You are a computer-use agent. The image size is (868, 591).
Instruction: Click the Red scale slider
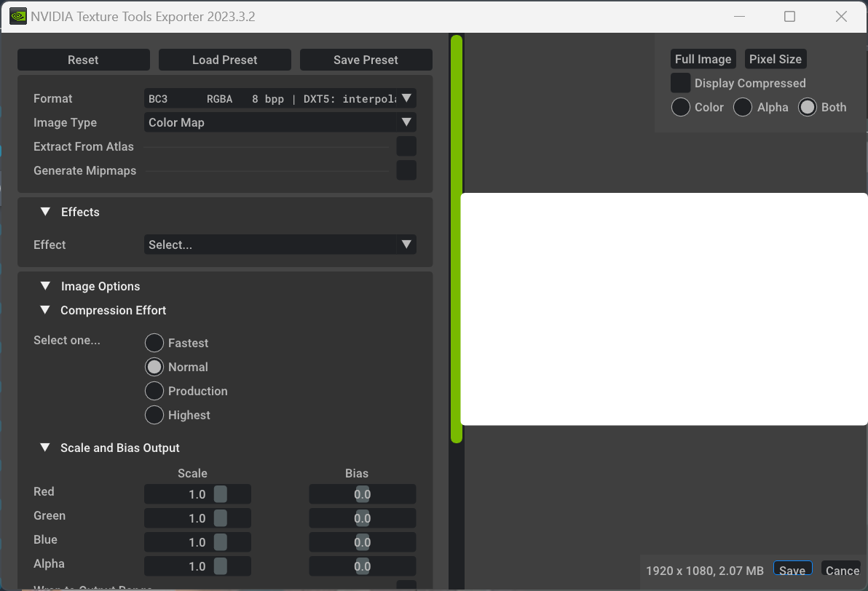click(x=197, y=494)
